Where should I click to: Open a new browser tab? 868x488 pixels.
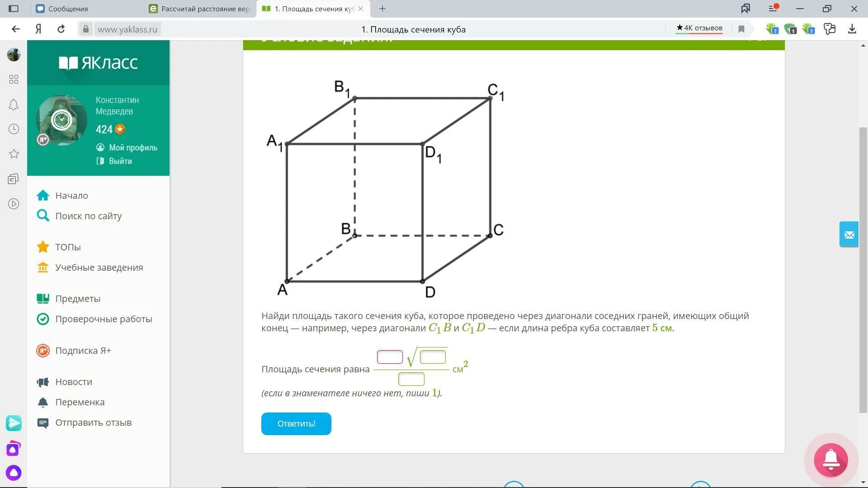click(x=382, y=9)
